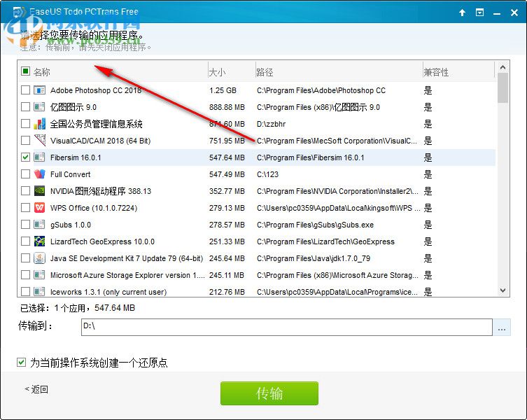Open the browse folder ... button
527x420 pixels.
502,327
